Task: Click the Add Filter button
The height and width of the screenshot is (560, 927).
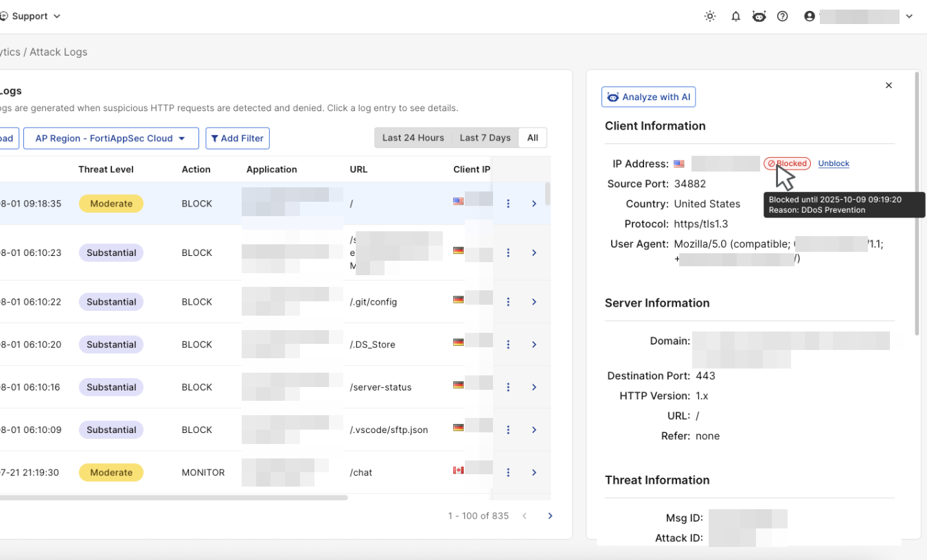Action: 238,138
